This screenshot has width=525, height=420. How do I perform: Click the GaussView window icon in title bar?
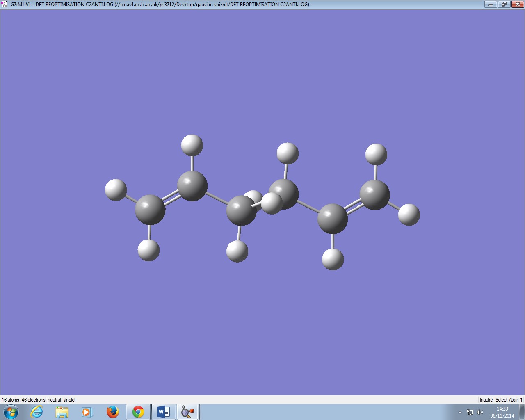pos(5,4)
